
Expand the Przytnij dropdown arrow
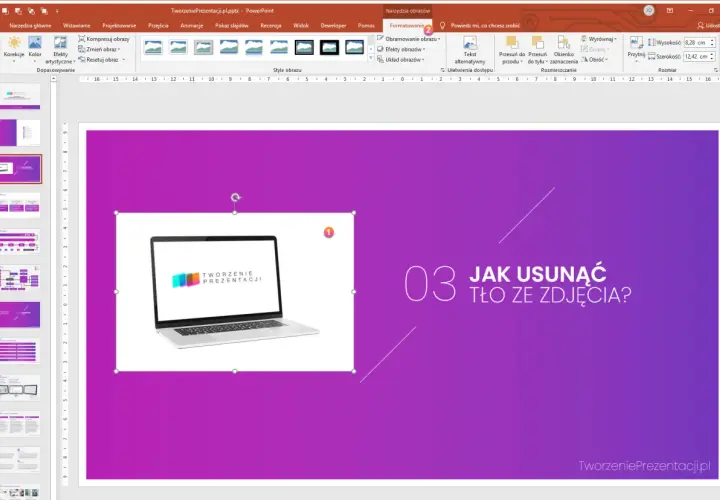coord(636,61)
